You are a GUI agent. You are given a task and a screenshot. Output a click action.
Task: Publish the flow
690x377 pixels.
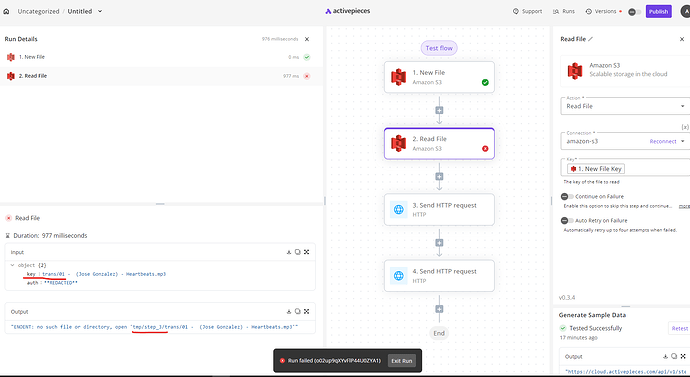coord(658,11)
